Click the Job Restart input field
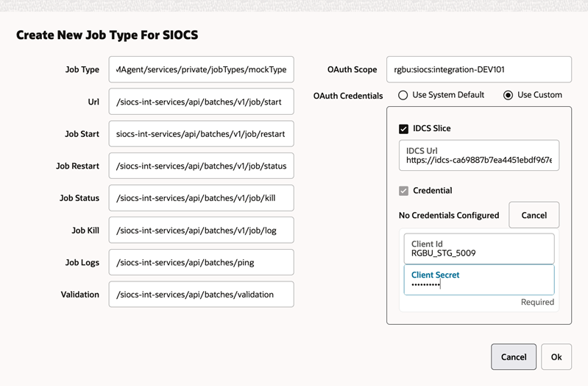Screen dimensions: 588x386 point(202,166)
